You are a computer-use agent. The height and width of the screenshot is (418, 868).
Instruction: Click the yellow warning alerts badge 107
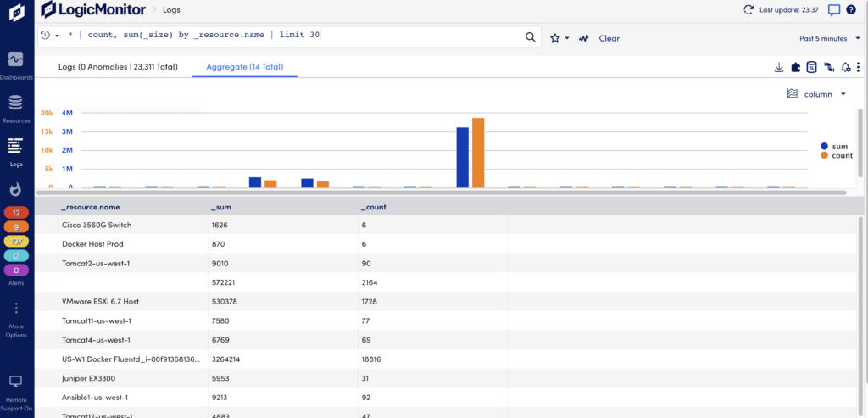16,242
